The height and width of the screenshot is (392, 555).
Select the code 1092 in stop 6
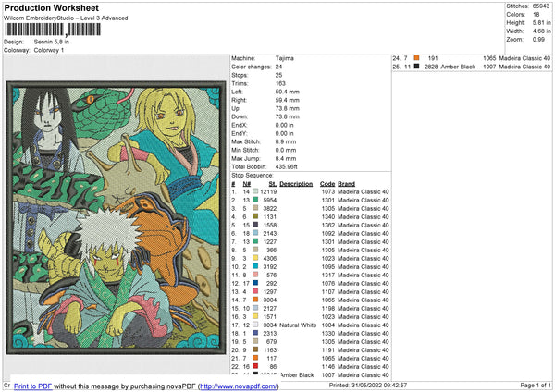click(x=328, y=234)
